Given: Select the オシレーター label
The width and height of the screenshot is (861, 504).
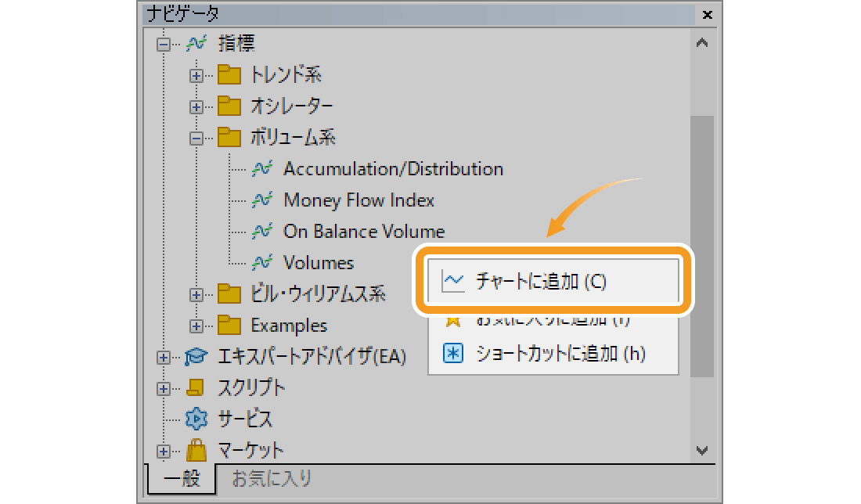Looking at the screenshot, I should [x=292, y=106].
